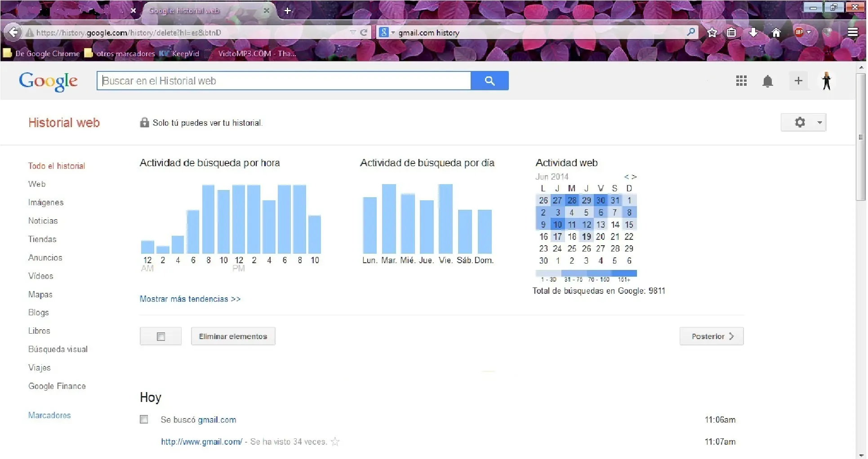This screenshot has height=459, width=868.
Task: Select Blogs in the sidebar
Action: (x=39, y=313)
